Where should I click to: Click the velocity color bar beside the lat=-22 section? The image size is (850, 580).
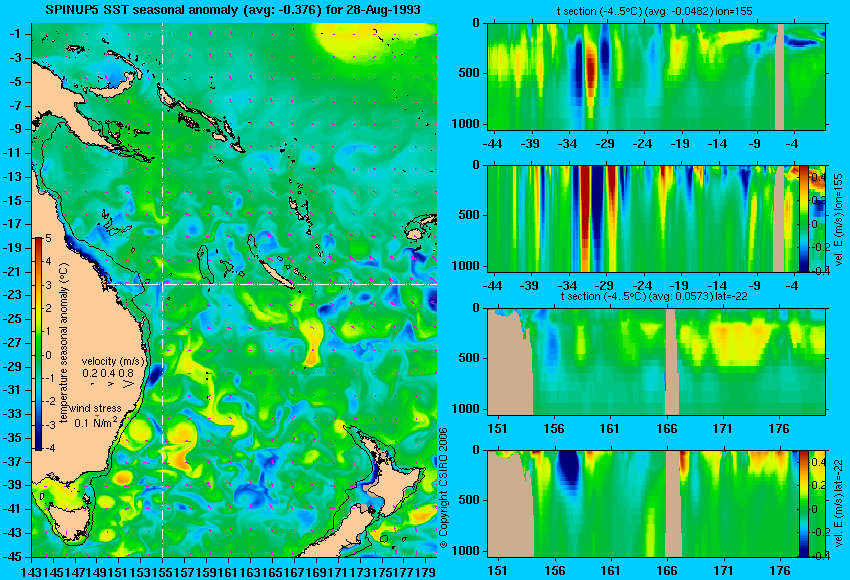(803, 504)
